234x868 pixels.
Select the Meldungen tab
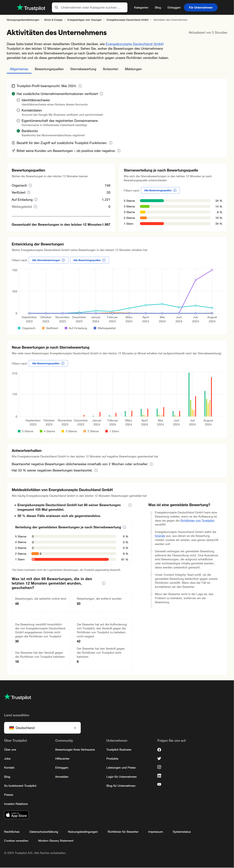(133, 69)
